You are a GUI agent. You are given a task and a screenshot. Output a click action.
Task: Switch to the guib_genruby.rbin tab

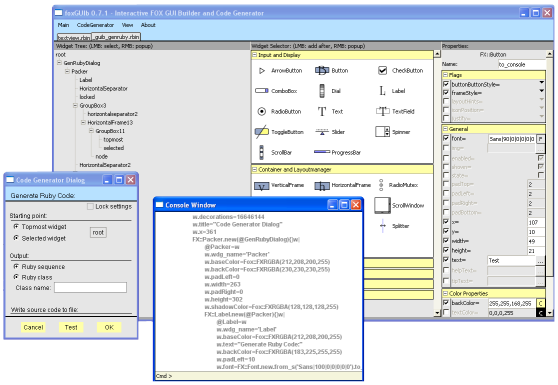pos(116,37)
